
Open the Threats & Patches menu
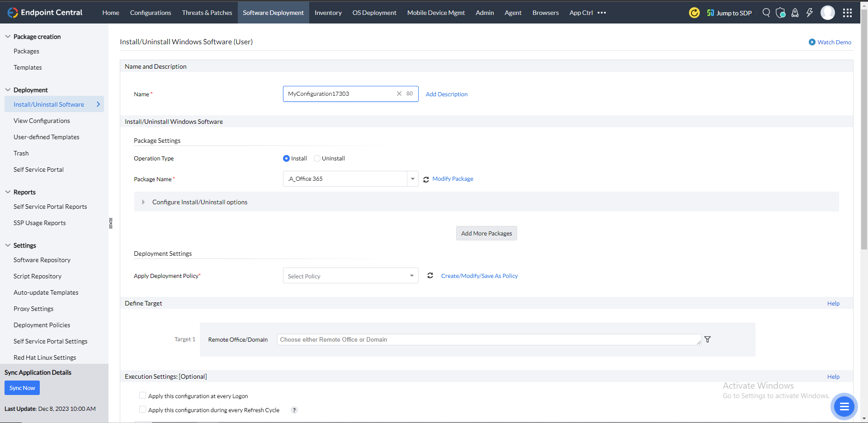pyautogui.click(x=207, y=13)
